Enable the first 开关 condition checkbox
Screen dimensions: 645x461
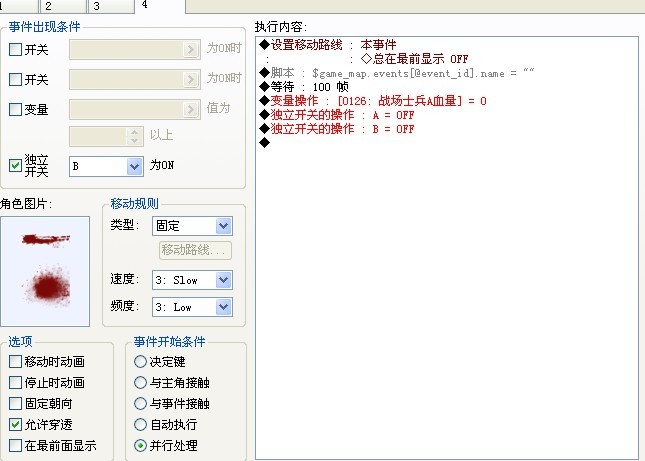click(15, 49)
